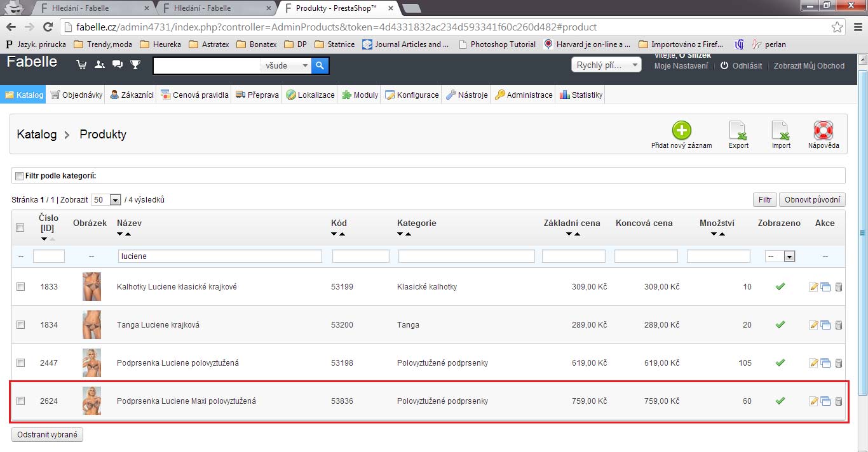This screenshot has height=452, width=868.
Task: Sort Kategorie column descending arrow
Action: [400, 234]
